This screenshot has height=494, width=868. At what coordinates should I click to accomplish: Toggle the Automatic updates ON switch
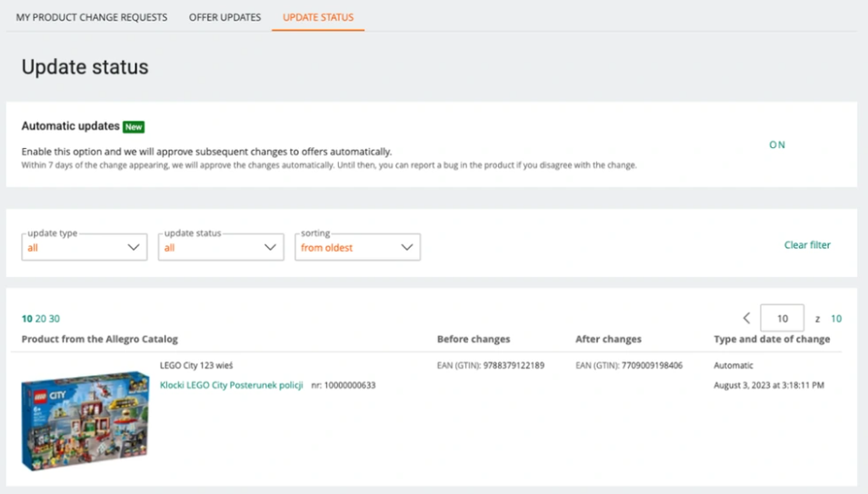pos(776,145)
